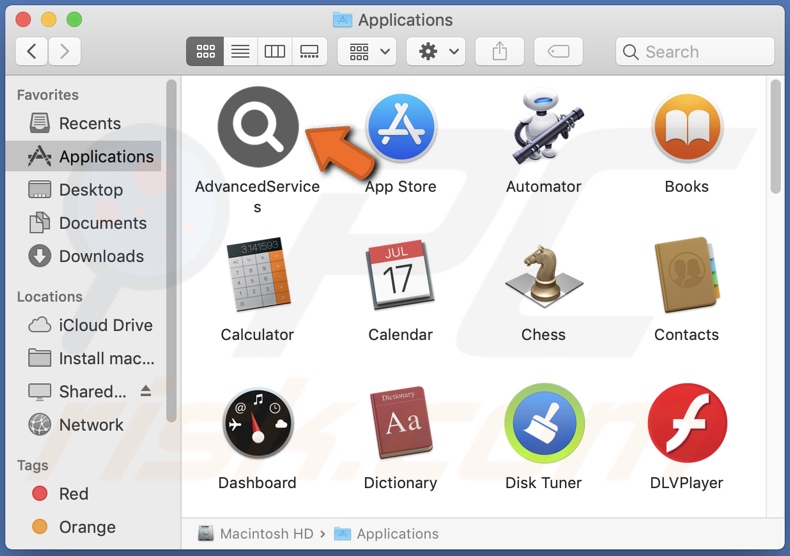Select the Disk Tuner app icon
Screen dimensions: 790x556
[x=544, y=423]
